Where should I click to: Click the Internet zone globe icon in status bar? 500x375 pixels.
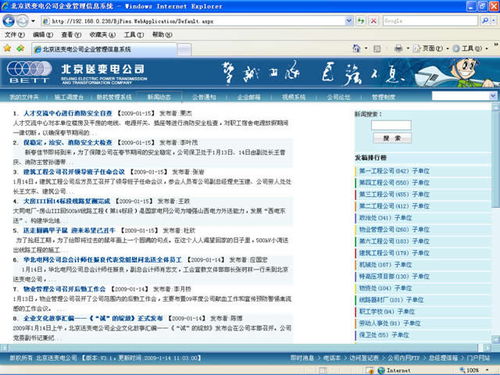point(381,370)
